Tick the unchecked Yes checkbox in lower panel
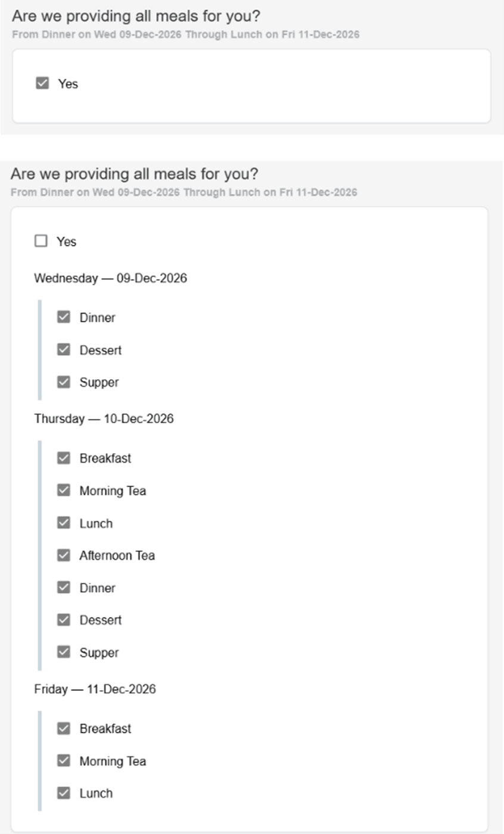Screen dimensions: 504x834 [41, 241]
